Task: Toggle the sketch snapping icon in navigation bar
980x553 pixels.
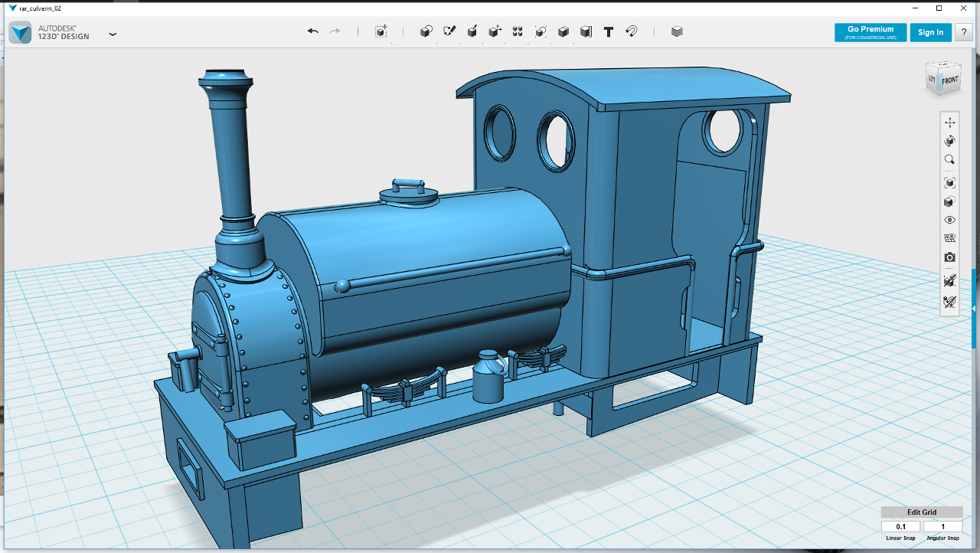Action: [x=949, y=280]
